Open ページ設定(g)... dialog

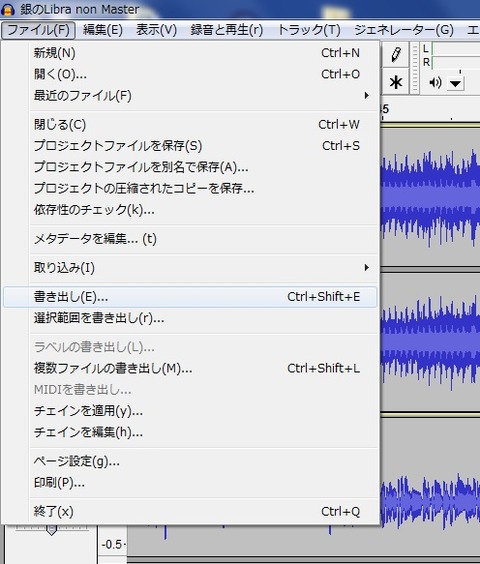click(x=190, y=461)
